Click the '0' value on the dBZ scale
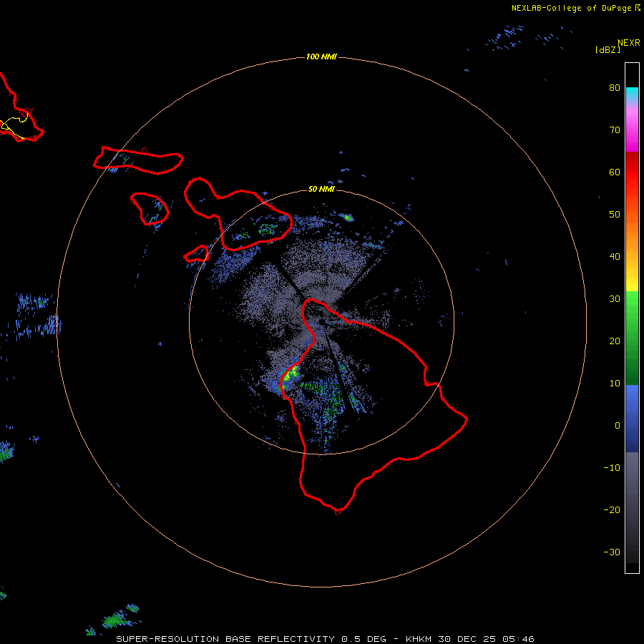This screenshot has width=644, height=644. [618, 426]
